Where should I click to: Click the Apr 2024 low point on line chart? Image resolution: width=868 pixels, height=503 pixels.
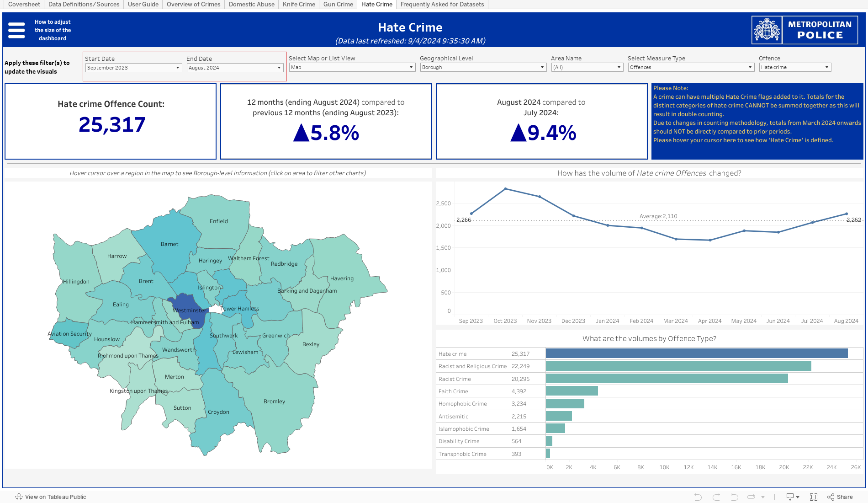[710, 240]
